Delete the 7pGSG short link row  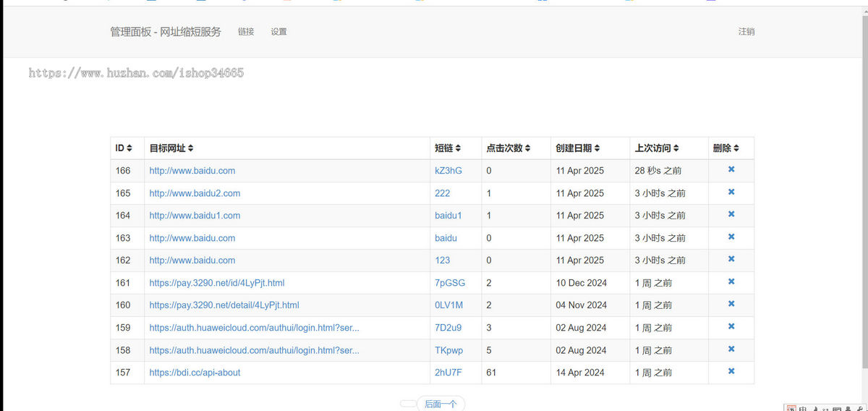[x=731, y=281]
